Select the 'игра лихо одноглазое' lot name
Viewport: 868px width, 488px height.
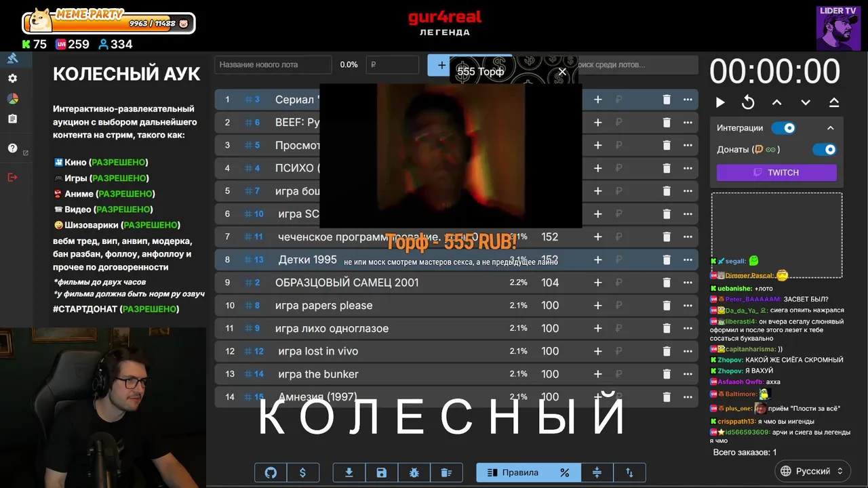[332, 328]
